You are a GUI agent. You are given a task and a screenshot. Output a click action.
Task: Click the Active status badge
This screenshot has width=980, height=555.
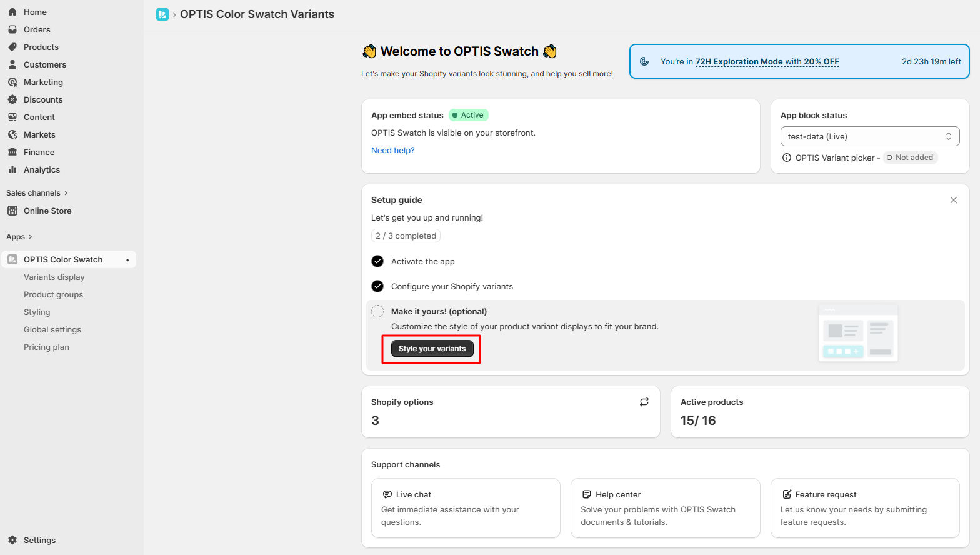pos(469,115)
